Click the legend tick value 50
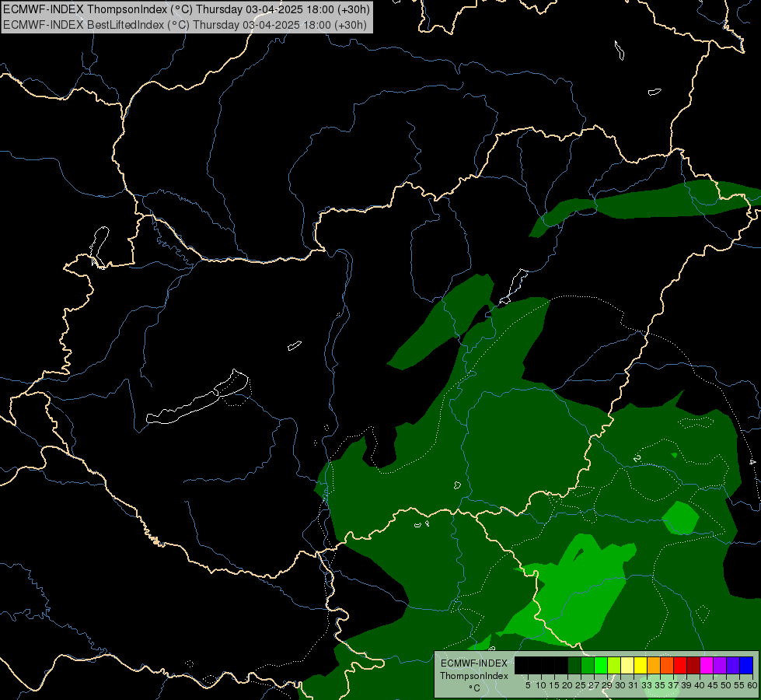The height and width of the screenshot is (700, 761). (x=726, y=685)
